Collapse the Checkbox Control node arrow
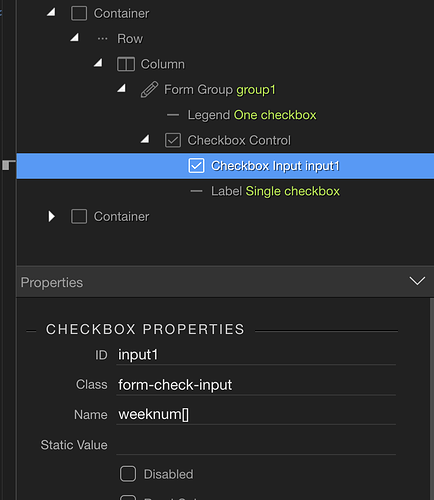The image size is (434, 500). click(145, 139)
